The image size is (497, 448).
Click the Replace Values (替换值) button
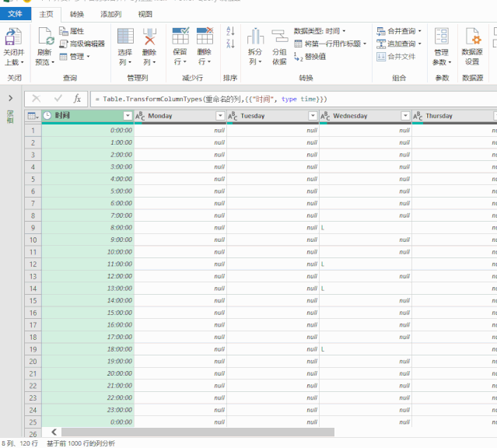pos(310,57)
